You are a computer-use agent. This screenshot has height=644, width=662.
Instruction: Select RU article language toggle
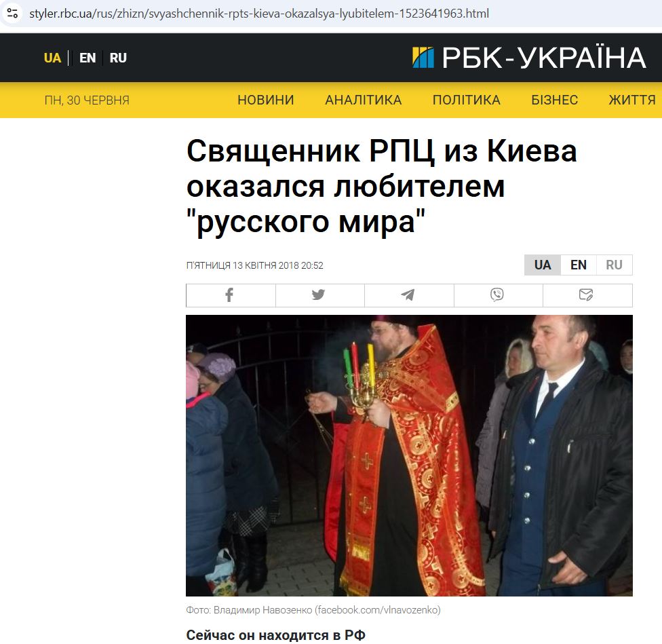(615, 265)
